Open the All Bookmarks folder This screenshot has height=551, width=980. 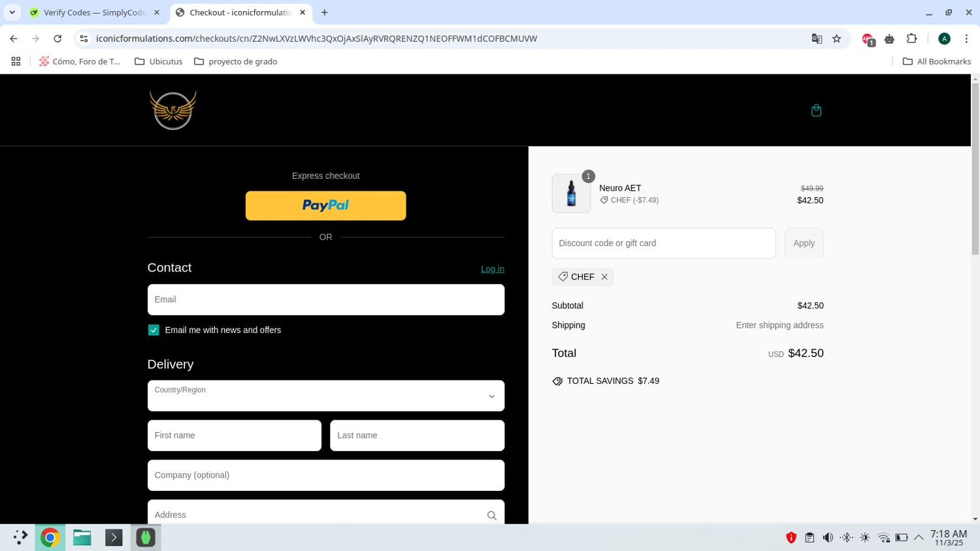pyautogui.click(x=936, y=61)
